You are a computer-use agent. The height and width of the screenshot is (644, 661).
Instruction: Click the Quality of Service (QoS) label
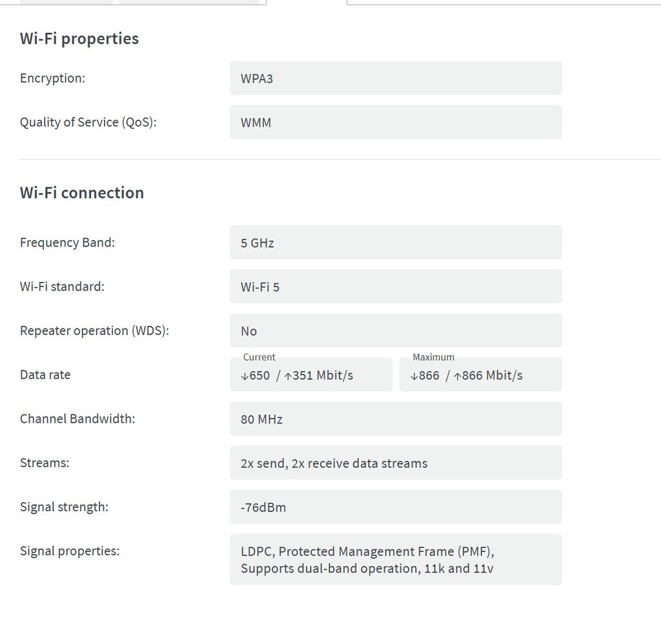(88, 122)
